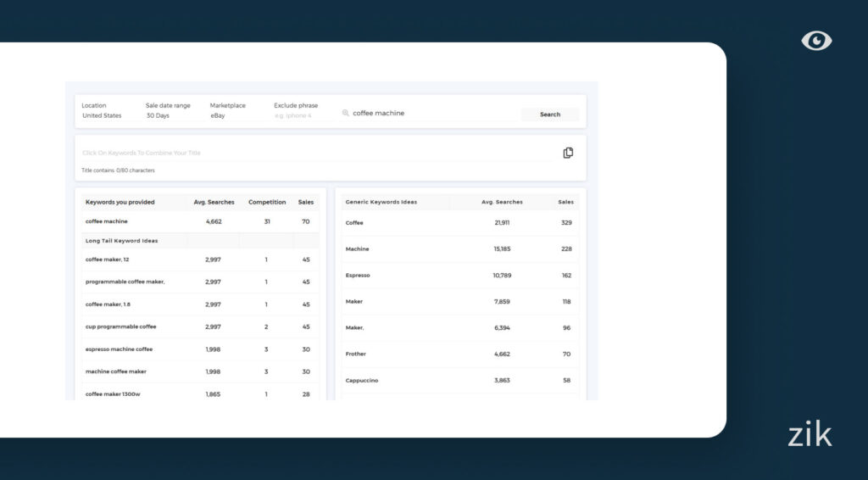This screenshot has height=480, width=868.
Task: Open the Location dropdown set to United States
Action: 102,115
